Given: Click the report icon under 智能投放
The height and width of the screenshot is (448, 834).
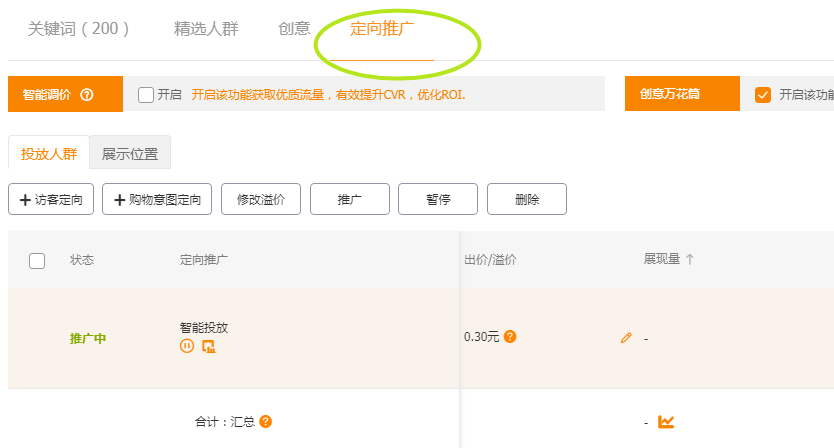Looking at the screenshot, I should coord(208,346).
